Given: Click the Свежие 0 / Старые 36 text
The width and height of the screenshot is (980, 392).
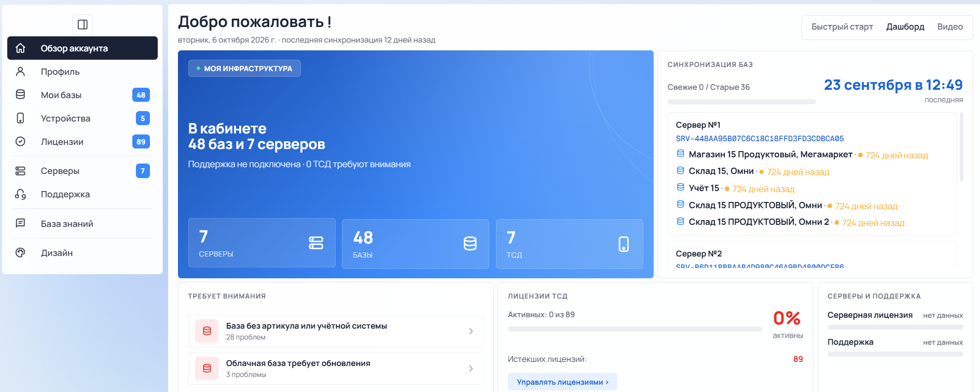Looking at the screenshot, I should click(x=708, y=87).
